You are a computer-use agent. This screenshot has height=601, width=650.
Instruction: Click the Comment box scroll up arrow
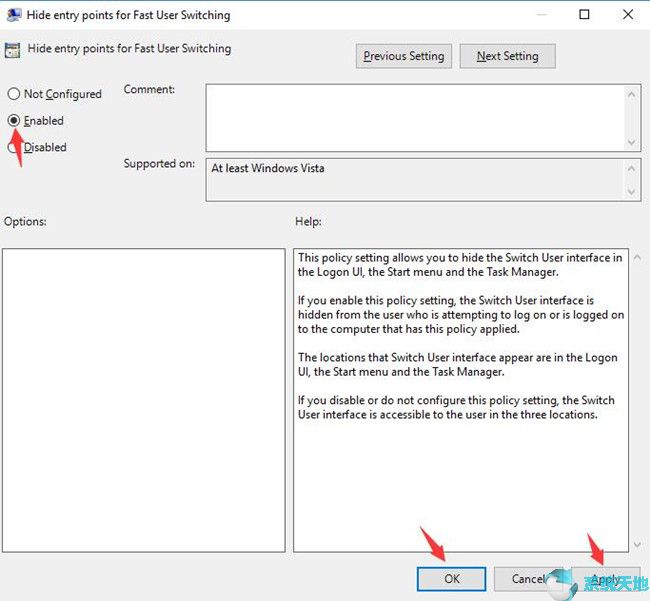click(632, 94)
